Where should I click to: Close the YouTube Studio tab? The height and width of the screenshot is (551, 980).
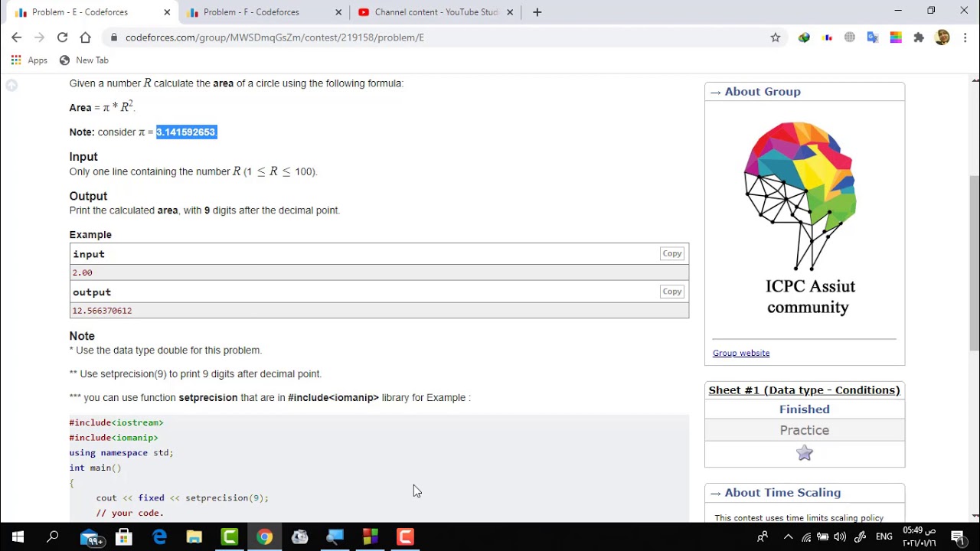tap(510, 12)
